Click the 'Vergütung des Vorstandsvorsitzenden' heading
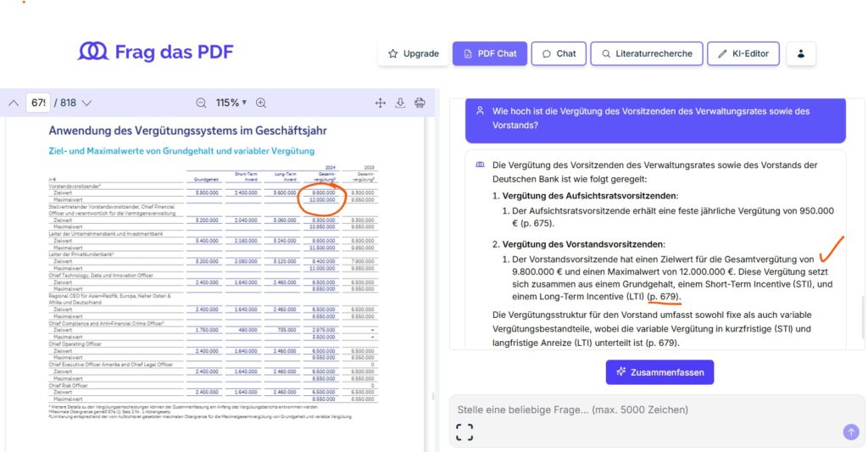Screen dimensions: 868x452 [x=583, y=244]
